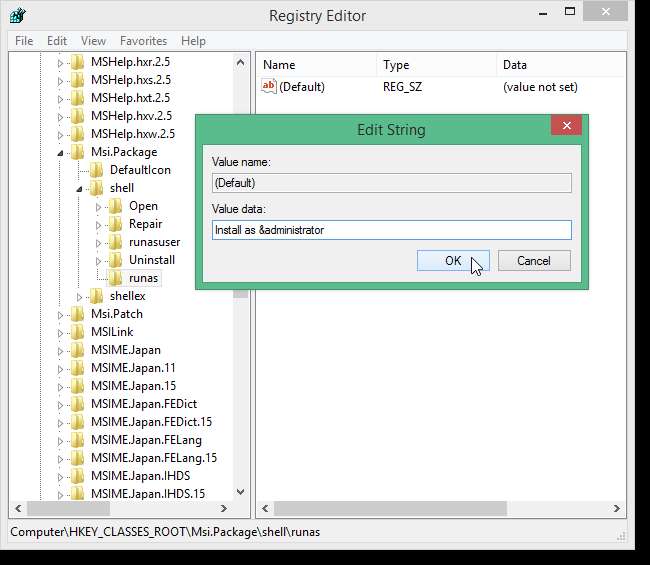Viewport: 650px width, 565px height.
Task: Click tree pane scroll down arrow
Action: pyautogui.click(x=240, y=492)
